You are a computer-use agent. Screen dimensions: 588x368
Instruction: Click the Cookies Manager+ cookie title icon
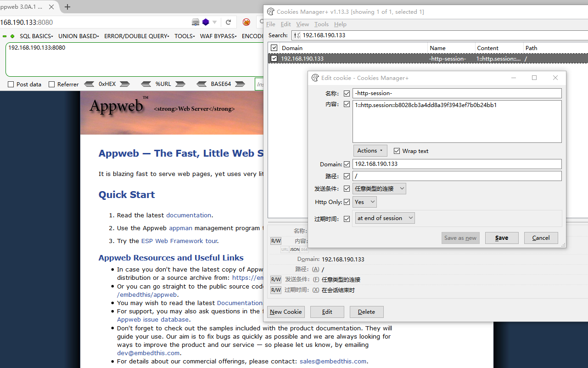(x=271, y=11)
